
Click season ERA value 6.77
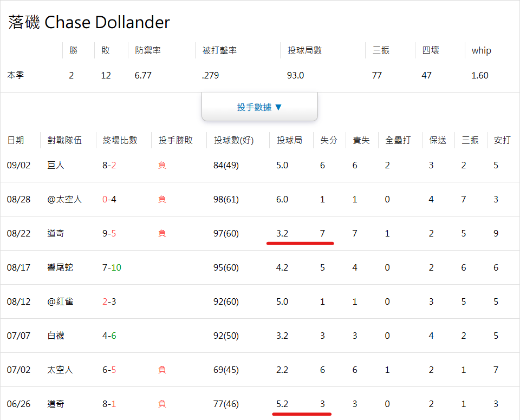(x=143, y=75)
